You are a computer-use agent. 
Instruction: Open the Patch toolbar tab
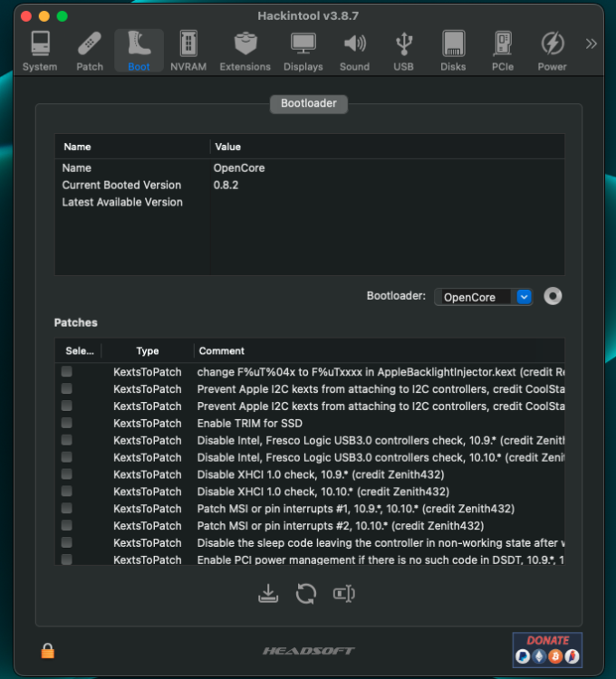[x=90, y=51]
